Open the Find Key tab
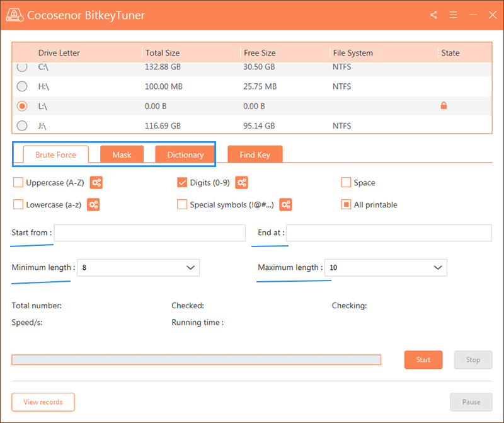Image resolution: width=504 pixels, height=423 pixels. pyautogui.click(x=255, y=154)
